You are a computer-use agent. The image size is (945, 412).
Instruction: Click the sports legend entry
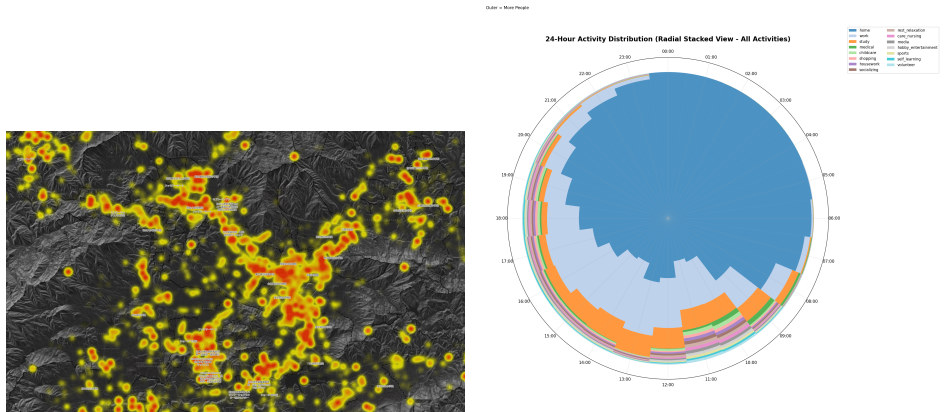tap(898, 53)
